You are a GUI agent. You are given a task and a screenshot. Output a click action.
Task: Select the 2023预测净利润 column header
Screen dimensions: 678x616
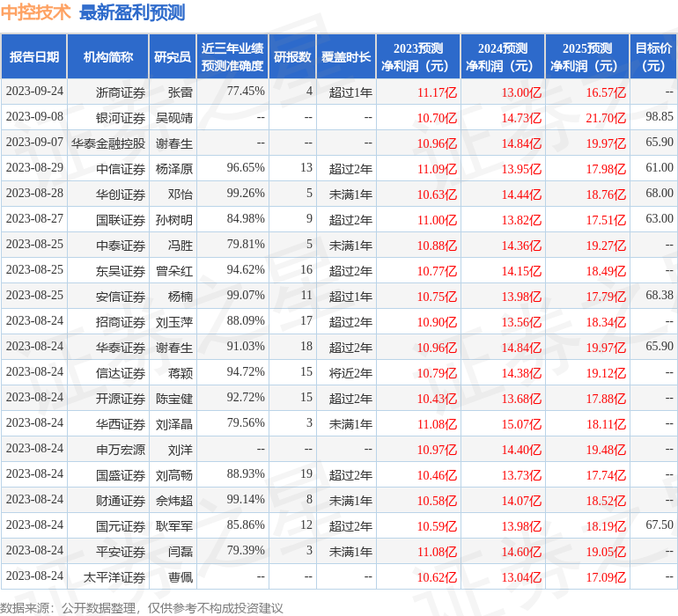[418, 56]
